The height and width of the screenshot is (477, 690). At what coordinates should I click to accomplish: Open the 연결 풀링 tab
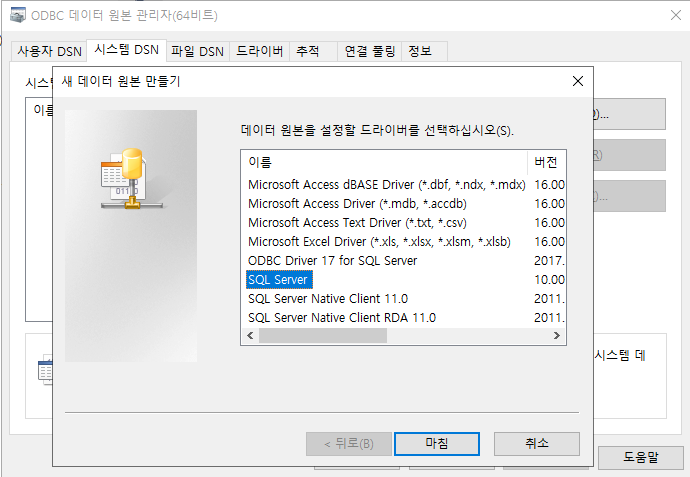[x=370, y=51]
